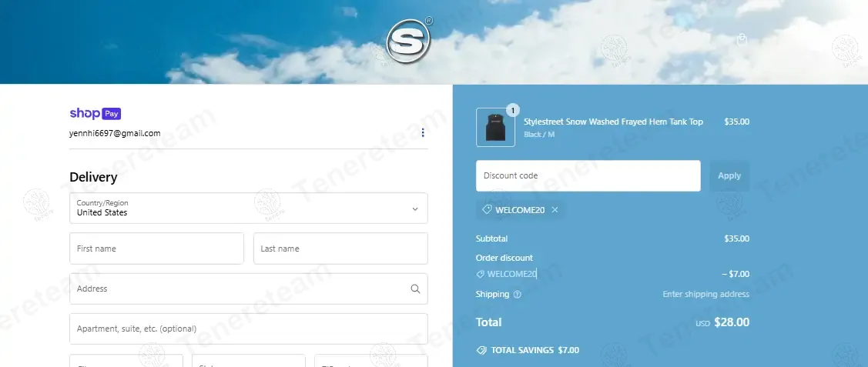The width and height of the screenshot is (868, 367).
Task: Click the Black / M variant text
Action: tap(538, 135)
